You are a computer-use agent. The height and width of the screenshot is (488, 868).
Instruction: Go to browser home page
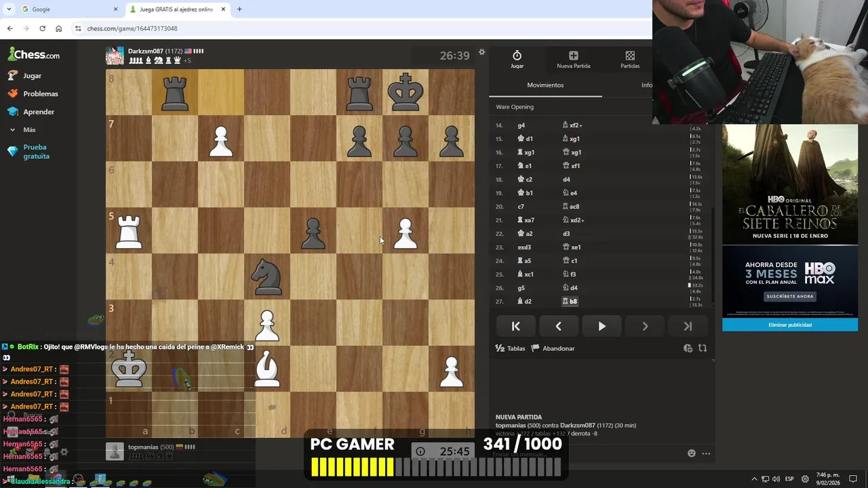click(x=58, y=28)
